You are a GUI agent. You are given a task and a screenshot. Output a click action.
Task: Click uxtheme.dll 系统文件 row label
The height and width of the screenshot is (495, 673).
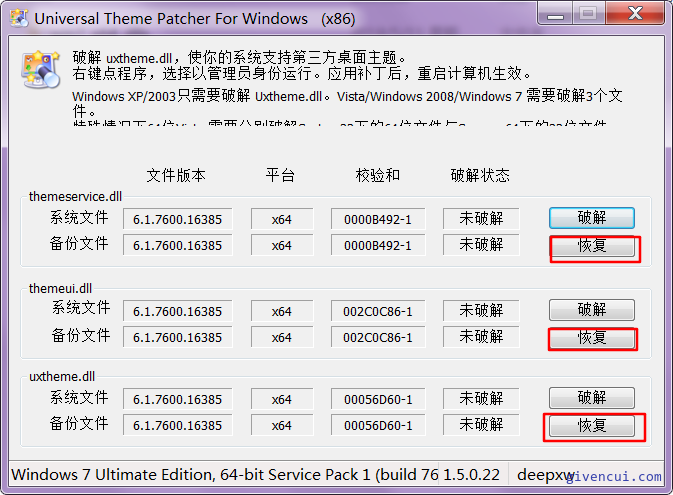(x=79, y=397)
